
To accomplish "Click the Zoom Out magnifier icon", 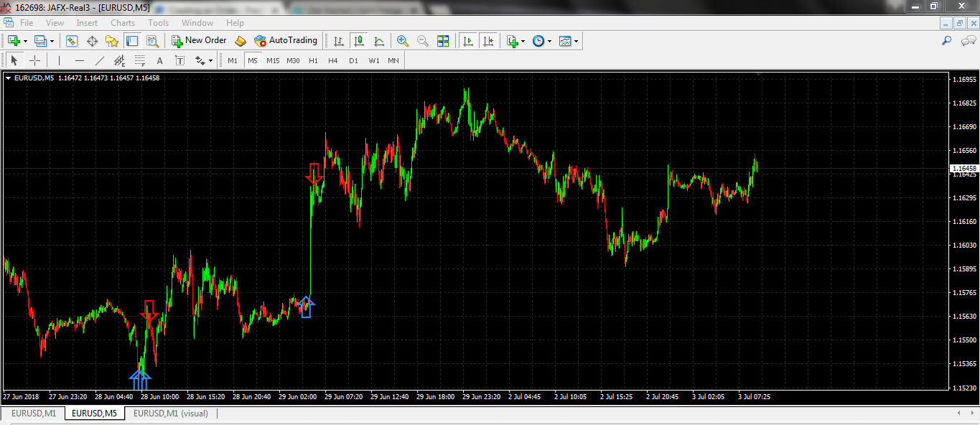I will tap(422, 41).
